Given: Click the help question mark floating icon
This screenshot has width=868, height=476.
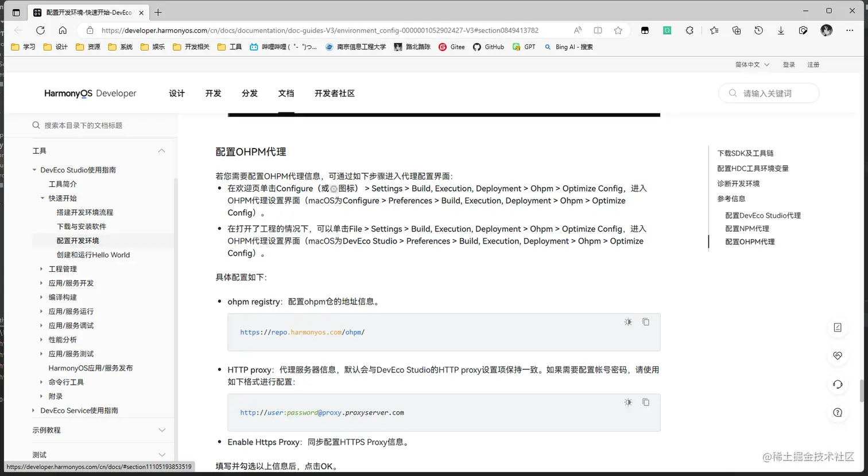Looking at the screenshot, I should (x=838, y=412).
